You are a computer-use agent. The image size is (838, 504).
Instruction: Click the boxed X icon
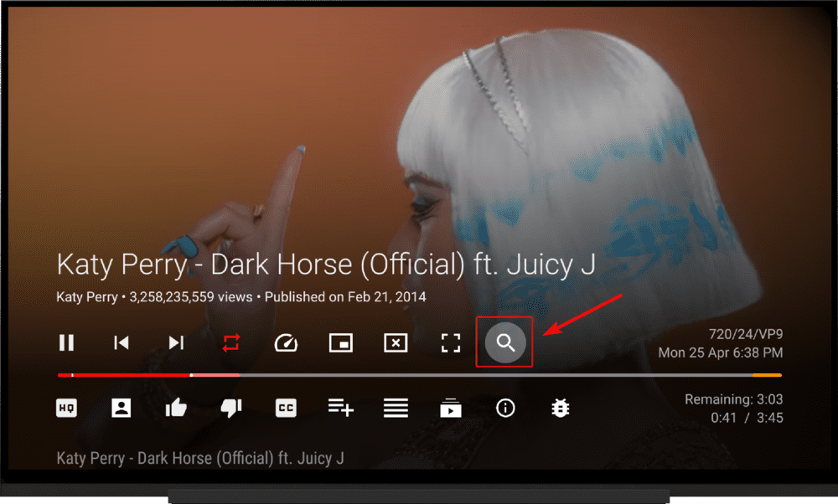point(396,342)
